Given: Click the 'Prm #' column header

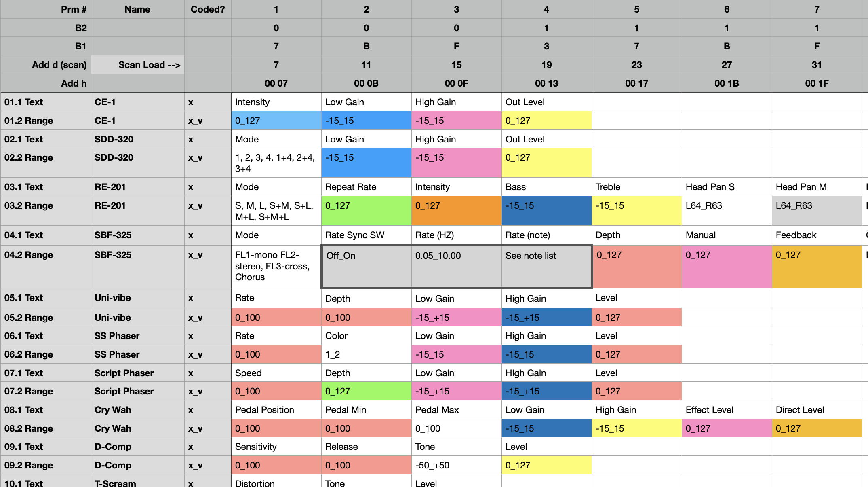Looking at the screenshot, I should (46, 9).
